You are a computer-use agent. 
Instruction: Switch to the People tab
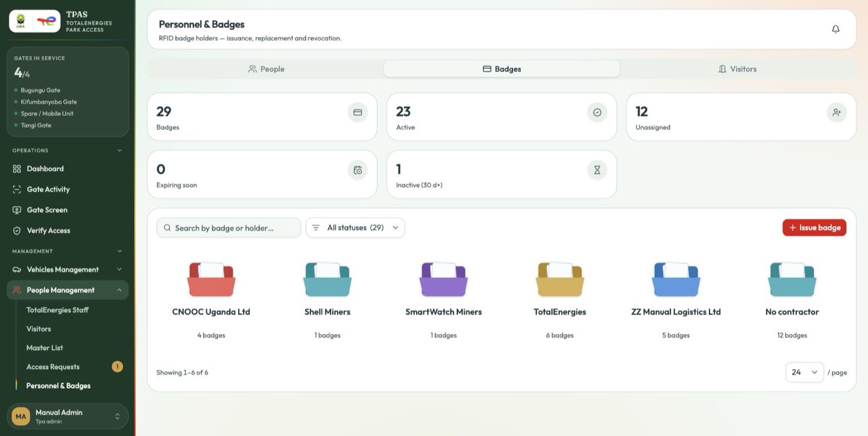(x=266, y=69)
